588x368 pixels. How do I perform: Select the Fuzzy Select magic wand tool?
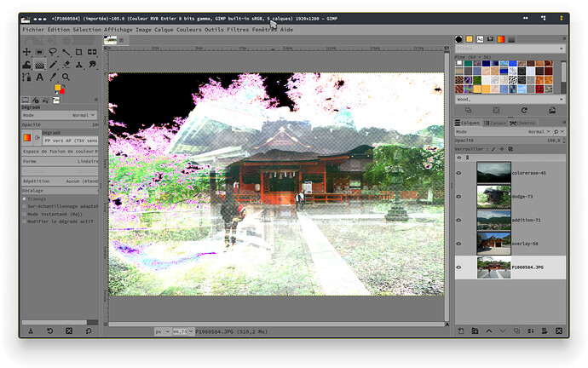66,52
